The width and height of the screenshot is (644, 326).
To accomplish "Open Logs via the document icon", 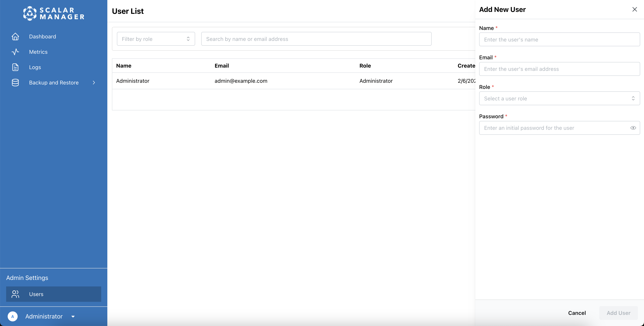I will (15, 67).
